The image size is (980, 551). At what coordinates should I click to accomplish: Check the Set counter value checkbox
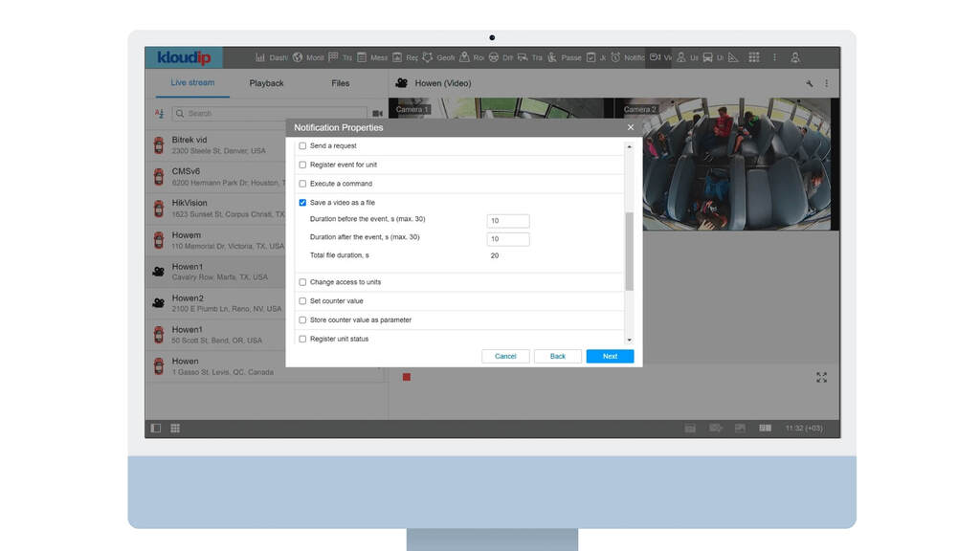click(x=302, y=301)
